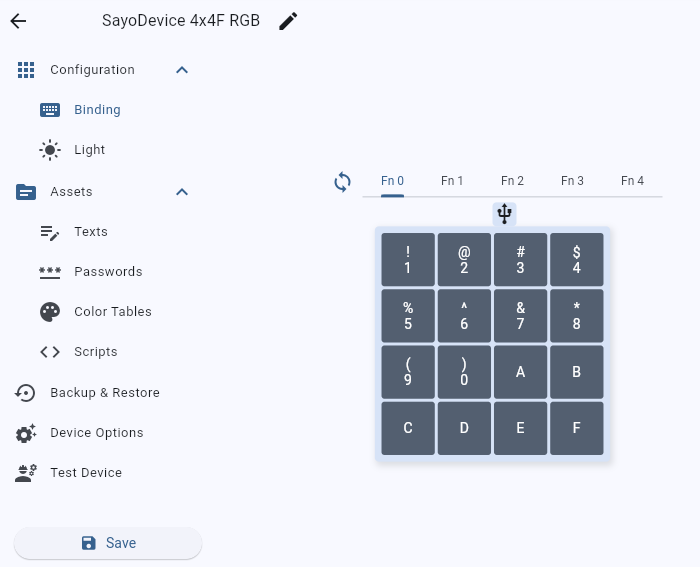Select the F key on the keypad
Image resolution: width=700 pixels, height=567 pixels.
click(x=577, y=428)
